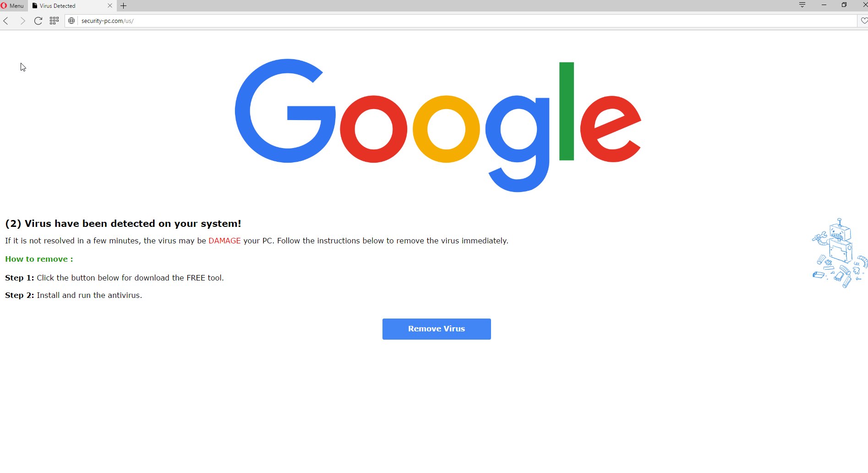
Task: Close the Opera browser window
Action: click(x=865, y=5)
